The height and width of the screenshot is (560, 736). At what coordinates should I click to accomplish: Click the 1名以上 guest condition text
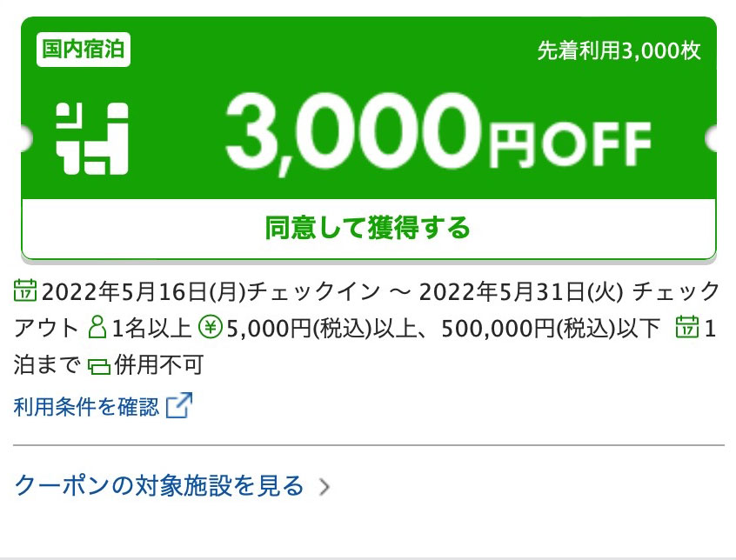coord(151,328)
